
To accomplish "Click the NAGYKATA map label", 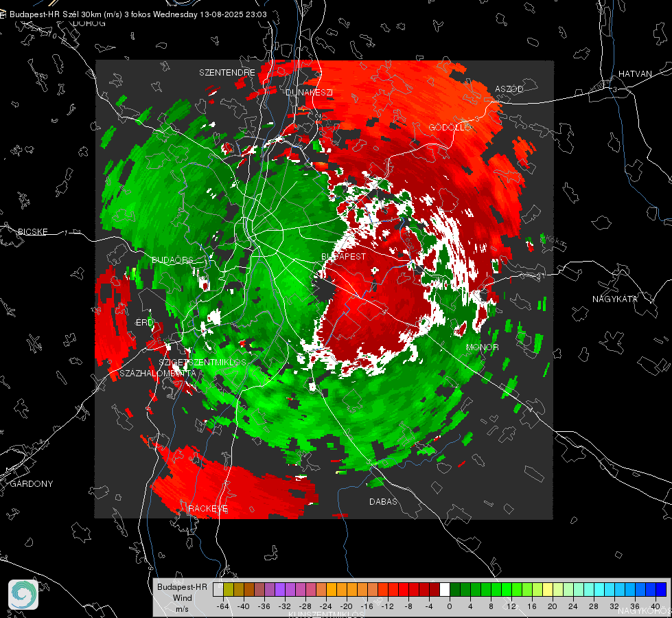I will (x=615, y=299).
